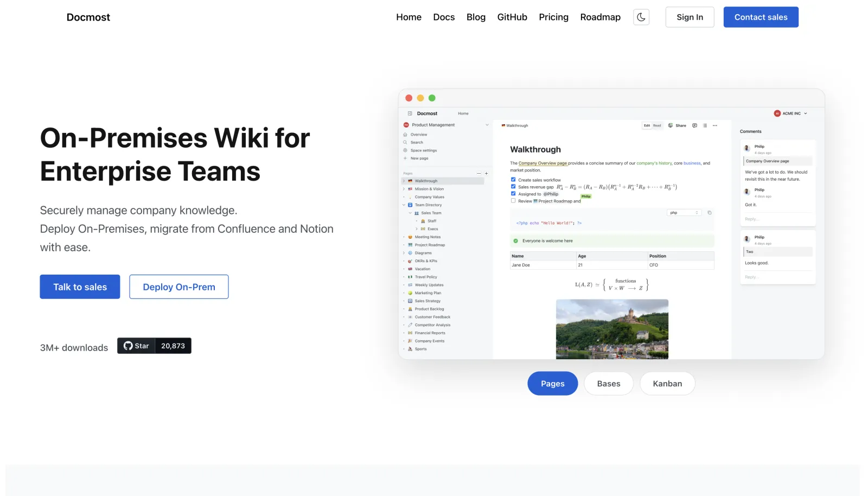Collapse the Sales Team tree item

pos(410,213)
